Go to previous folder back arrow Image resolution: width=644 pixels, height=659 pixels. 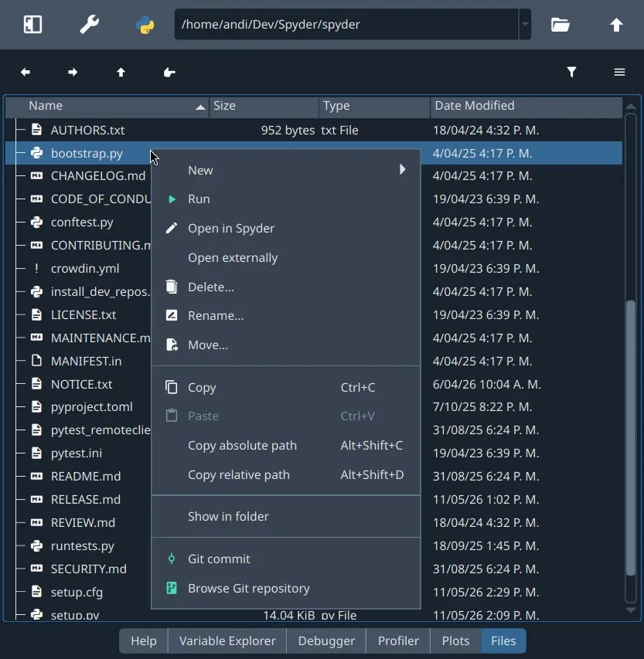pos(26,73)
